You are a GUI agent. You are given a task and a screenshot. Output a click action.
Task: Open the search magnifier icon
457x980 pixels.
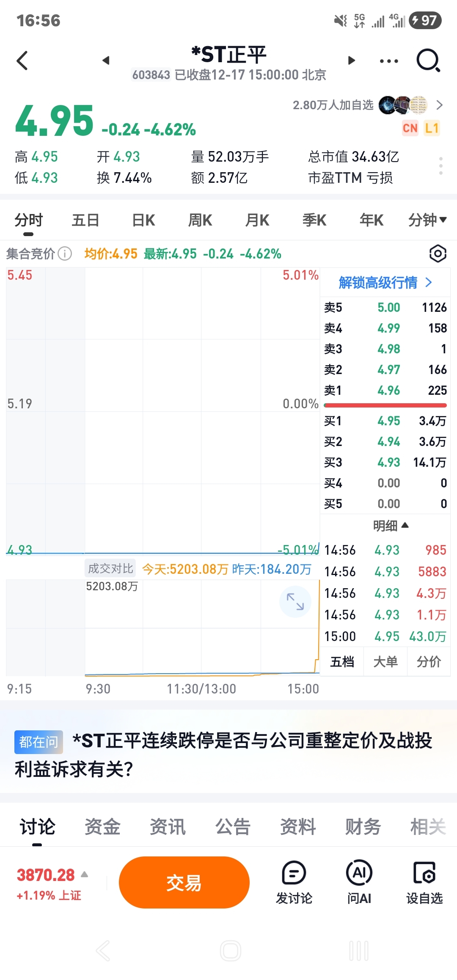tap(428, 61)
